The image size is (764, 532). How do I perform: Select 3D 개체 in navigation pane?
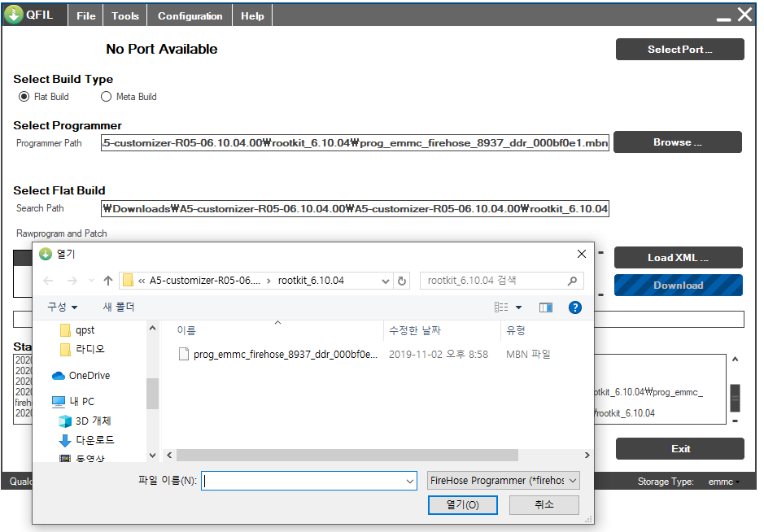85,421
